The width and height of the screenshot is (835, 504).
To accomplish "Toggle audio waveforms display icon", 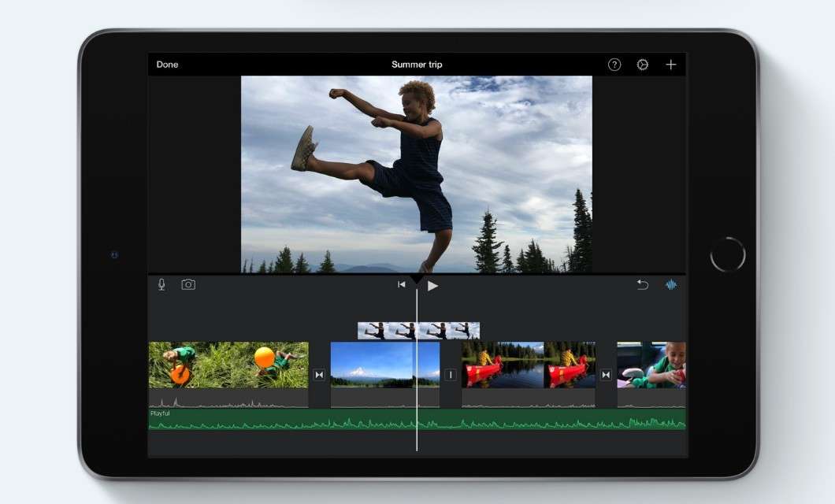I will pyautogui.click(x=671, y=285).
